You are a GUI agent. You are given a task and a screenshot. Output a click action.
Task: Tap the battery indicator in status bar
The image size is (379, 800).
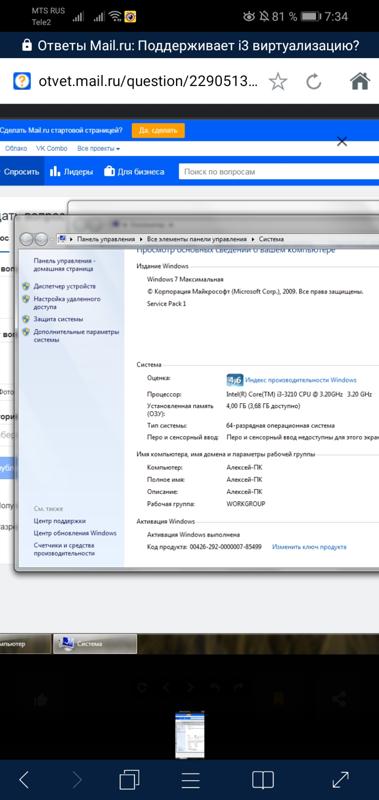pos(311,17)
